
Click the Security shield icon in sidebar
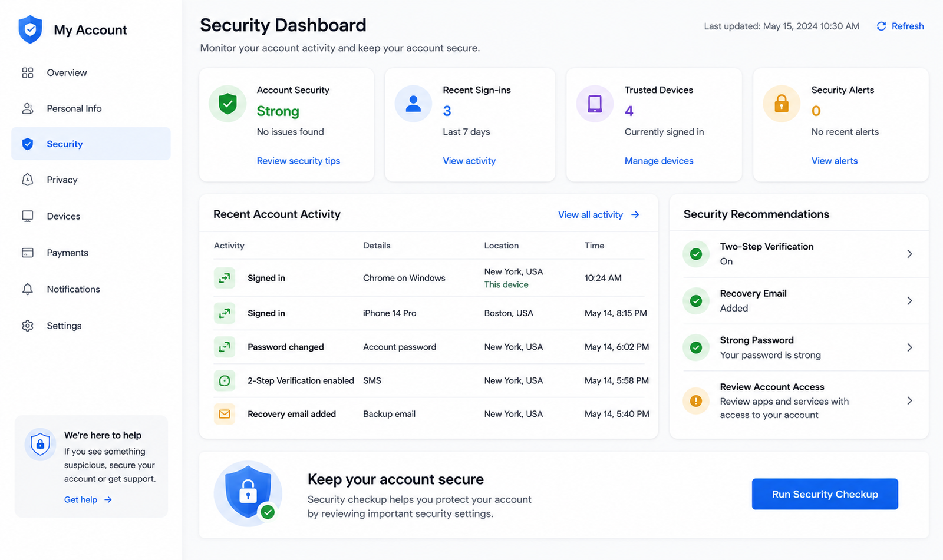point(28,144)
